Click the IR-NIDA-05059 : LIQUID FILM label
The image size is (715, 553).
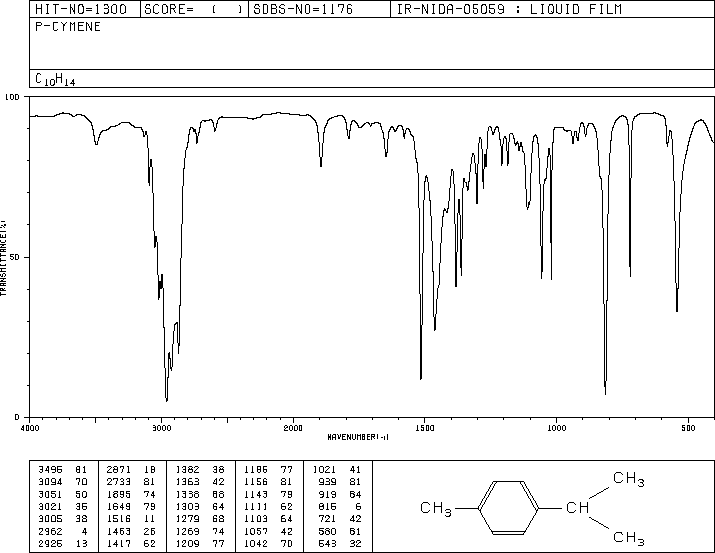click(509, 9)
